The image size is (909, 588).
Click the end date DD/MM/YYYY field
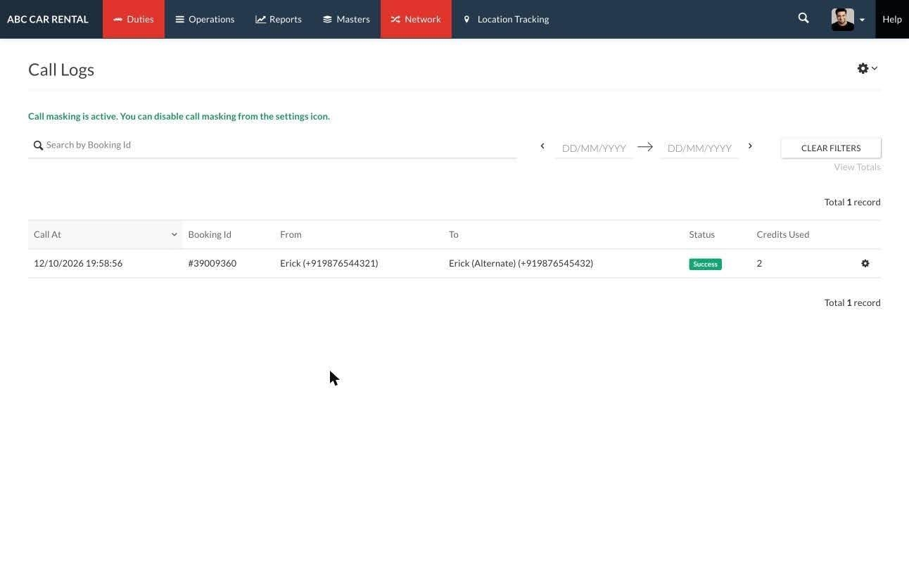coord(699,148)
